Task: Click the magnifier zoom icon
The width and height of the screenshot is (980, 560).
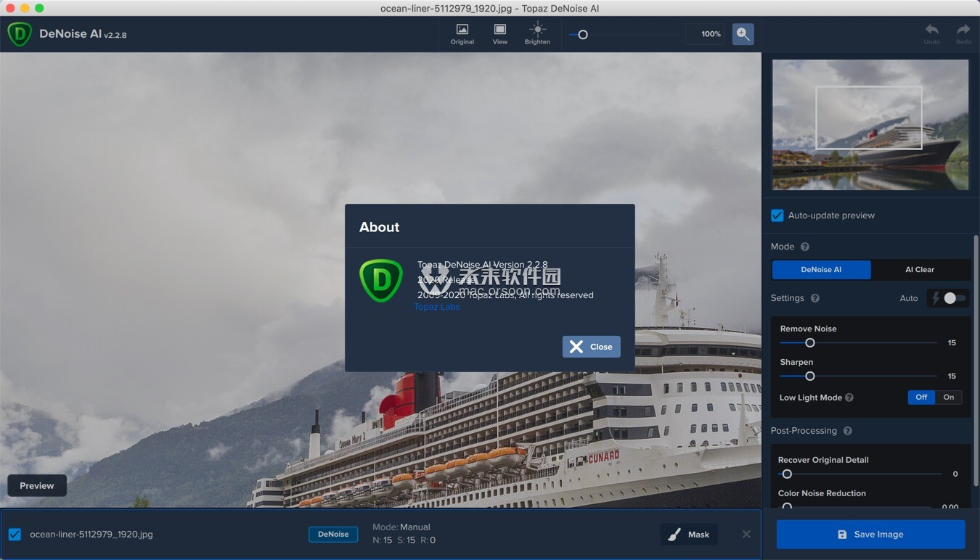Action: [x=743, y=34]
